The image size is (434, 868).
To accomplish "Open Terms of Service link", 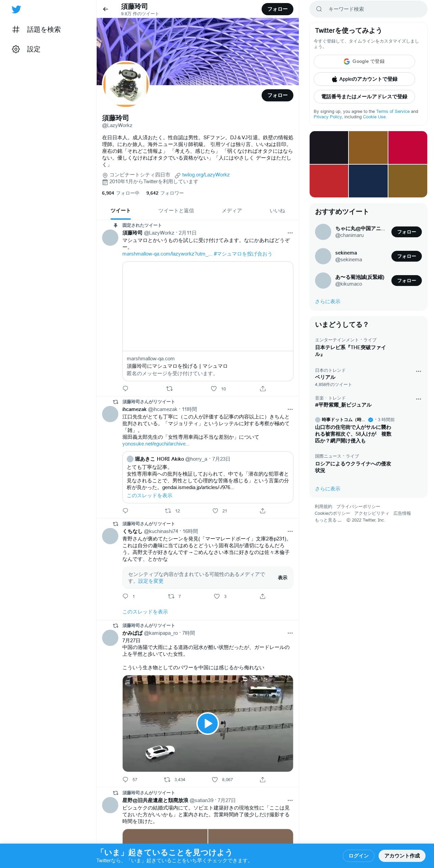I will point(393,111).
